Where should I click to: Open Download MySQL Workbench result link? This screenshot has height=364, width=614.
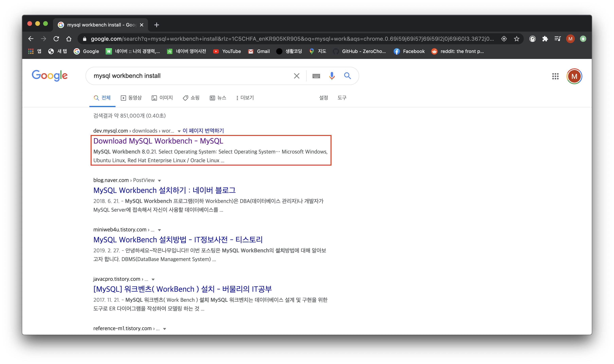[158, 141]
